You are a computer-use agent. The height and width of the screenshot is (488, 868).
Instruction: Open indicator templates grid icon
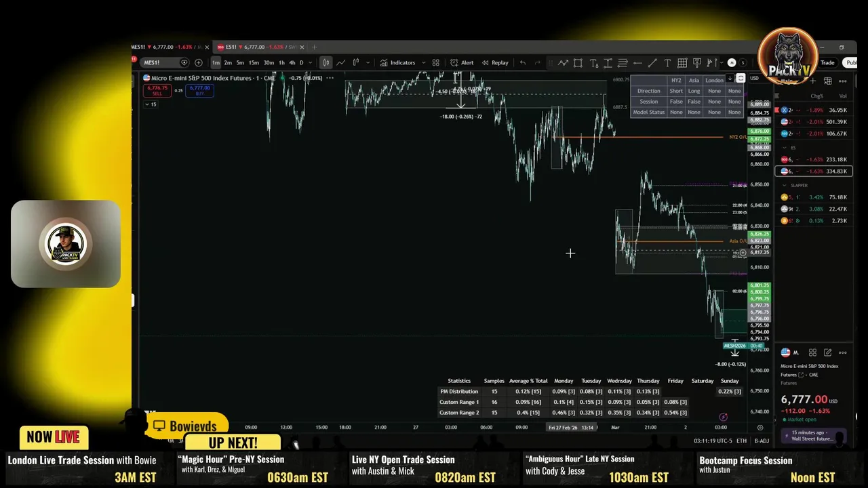(436, 62)
